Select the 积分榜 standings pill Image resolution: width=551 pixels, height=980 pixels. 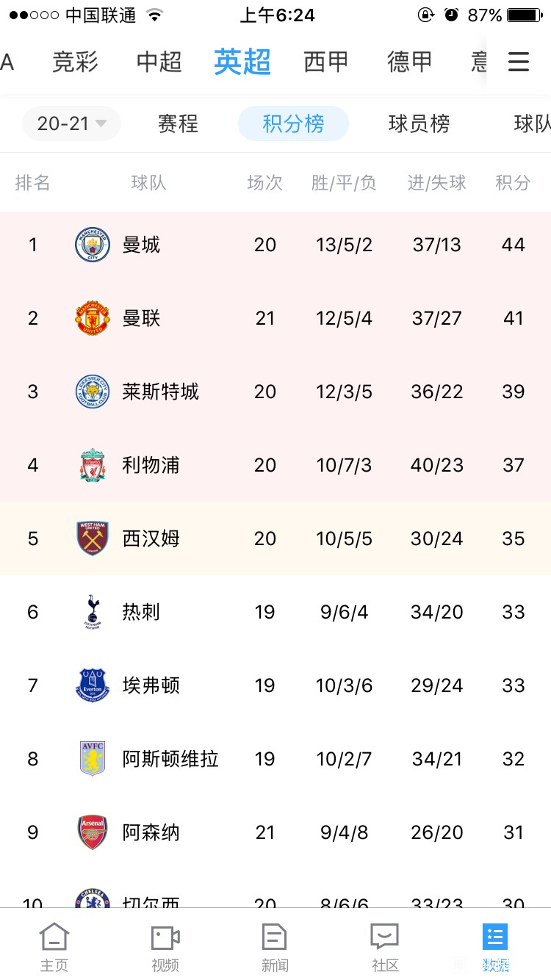coord(293,123)
